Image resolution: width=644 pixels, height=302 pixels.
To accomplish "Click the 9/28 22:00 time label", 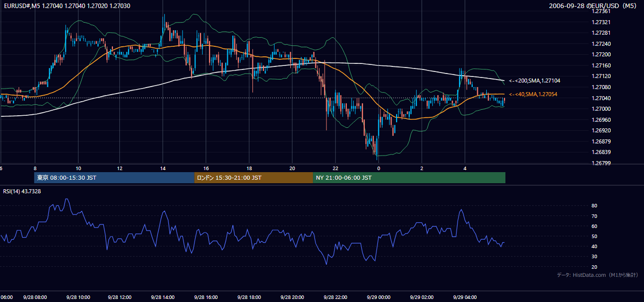I will 336,297.
